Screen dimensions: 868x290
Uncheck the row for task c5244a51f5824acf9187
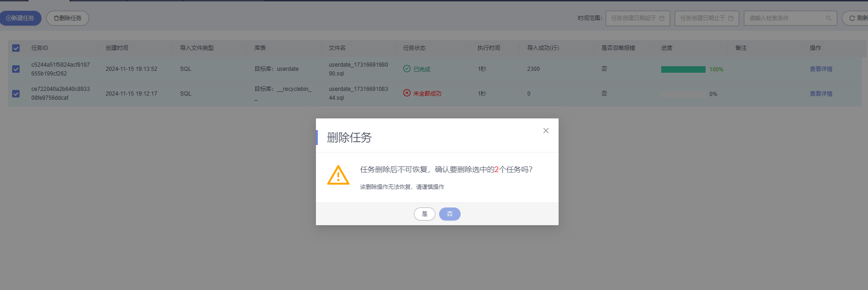[16, 69]
